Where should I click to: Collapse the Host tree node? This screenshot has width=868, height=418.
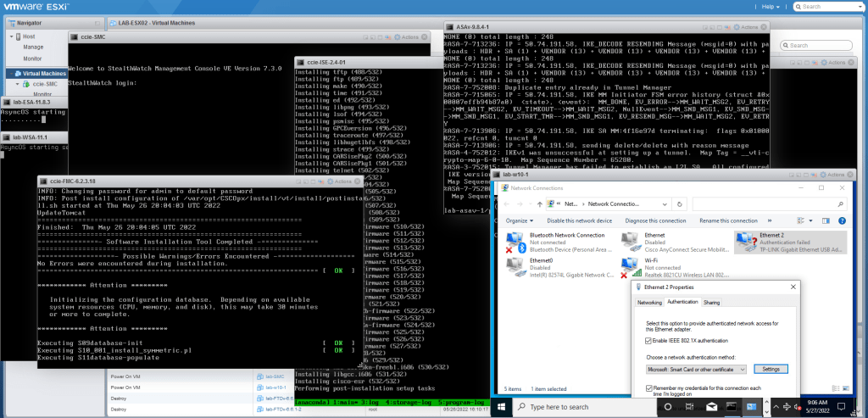9,36
